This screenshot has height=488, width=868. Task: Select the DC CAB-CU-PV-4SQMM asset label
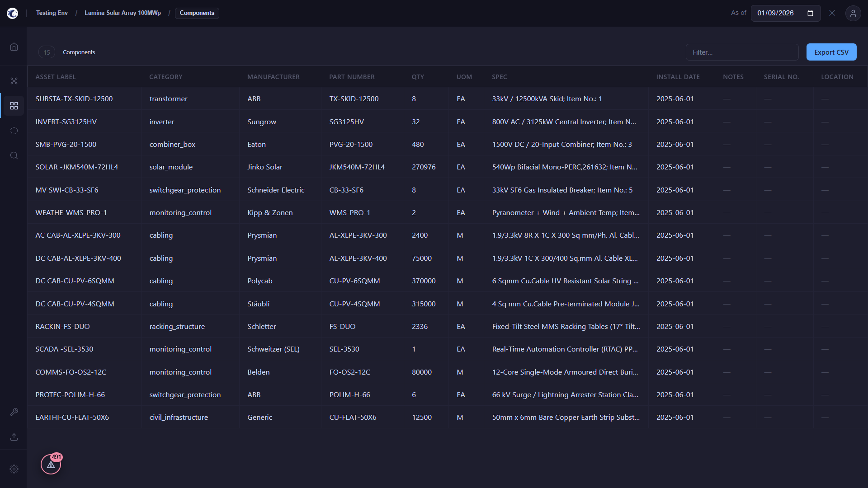(x=75, y=304)
